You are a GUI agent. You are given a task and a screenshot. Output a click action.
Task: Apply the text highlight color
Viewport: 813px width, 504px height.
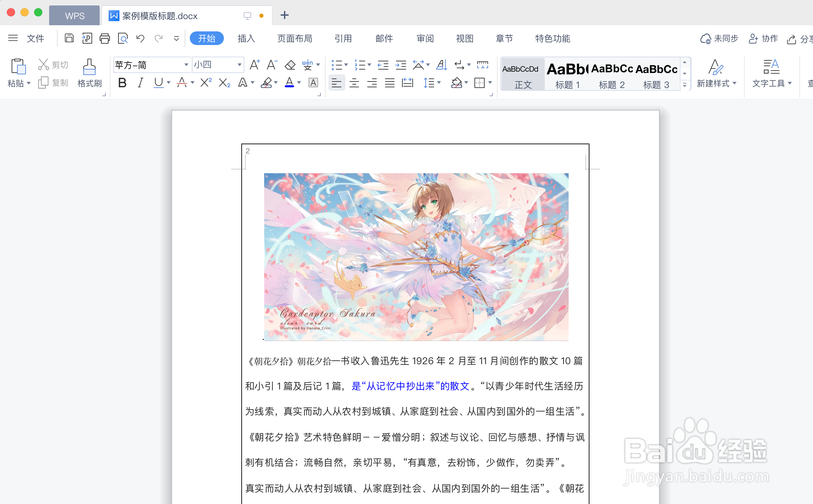click(x=266, y=83)
